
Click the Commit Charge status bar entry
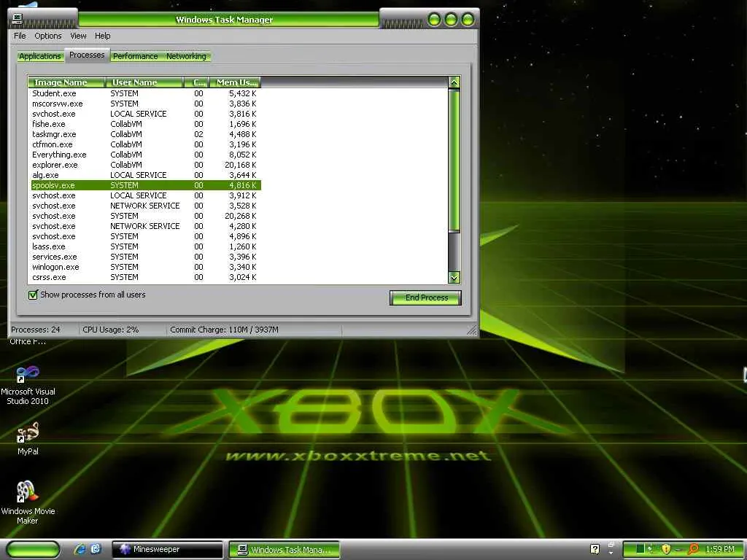point(225,330)
